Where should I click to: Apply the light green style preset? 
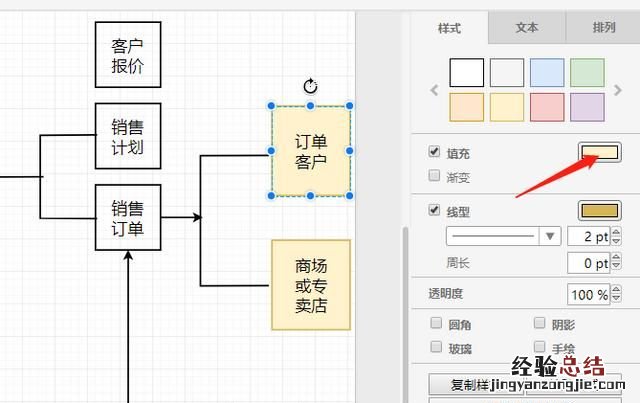pos(587,73)
